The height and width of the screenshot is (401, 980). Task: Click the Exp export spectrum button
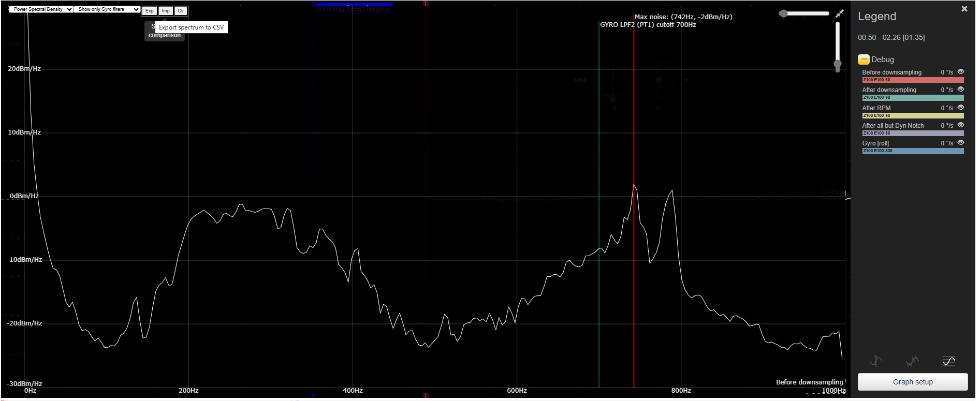pos(149,11)
